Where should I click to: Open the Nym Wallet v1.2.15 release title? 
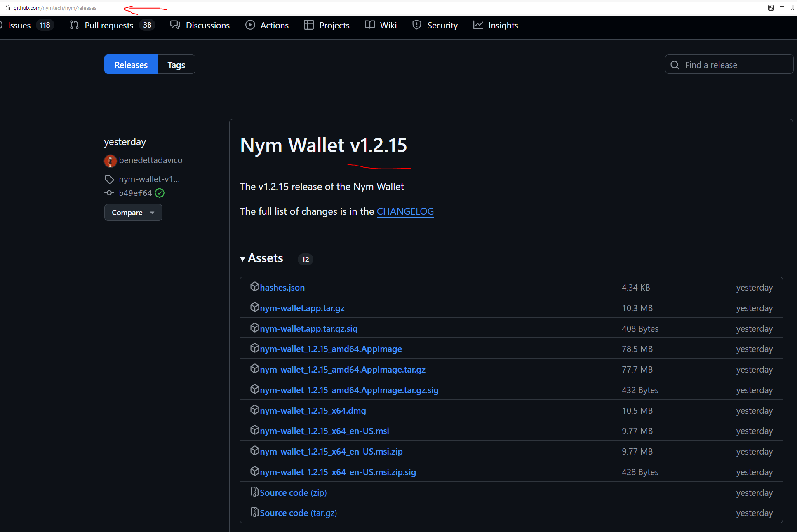coord(323,145)
